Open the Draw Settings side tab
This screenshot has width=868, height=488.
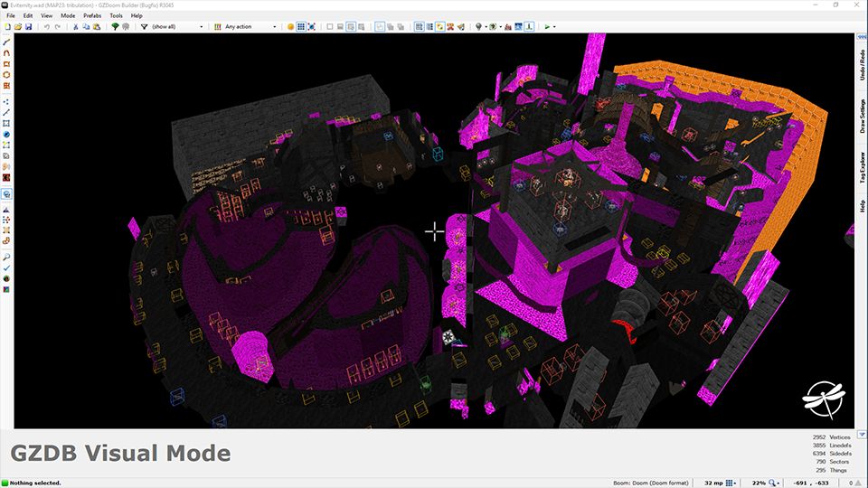pyautogui.click(x=863, y=117)
